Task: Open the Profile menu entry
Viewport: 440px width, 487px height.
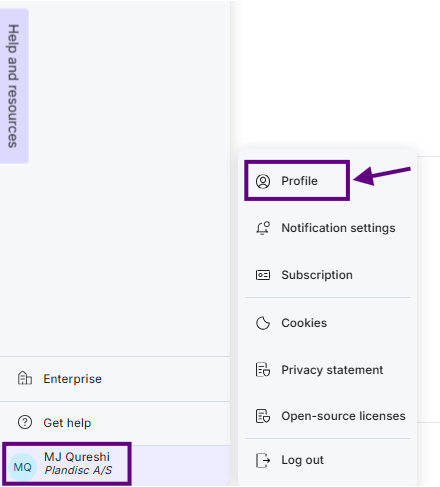Action: pyautogui.click(x=297, y=181)
